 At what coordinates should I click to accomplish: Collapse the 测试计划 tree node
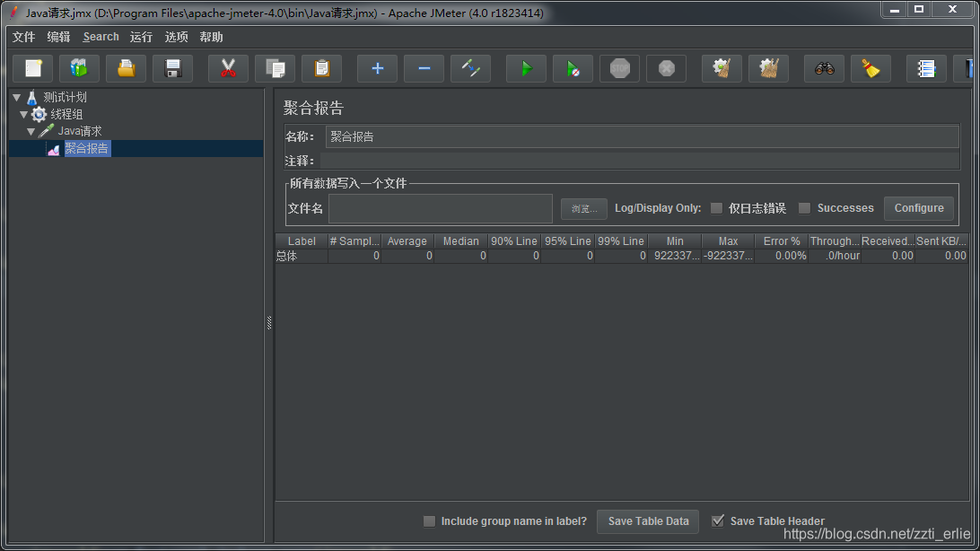pyautogui.click(x=17, y=97)
